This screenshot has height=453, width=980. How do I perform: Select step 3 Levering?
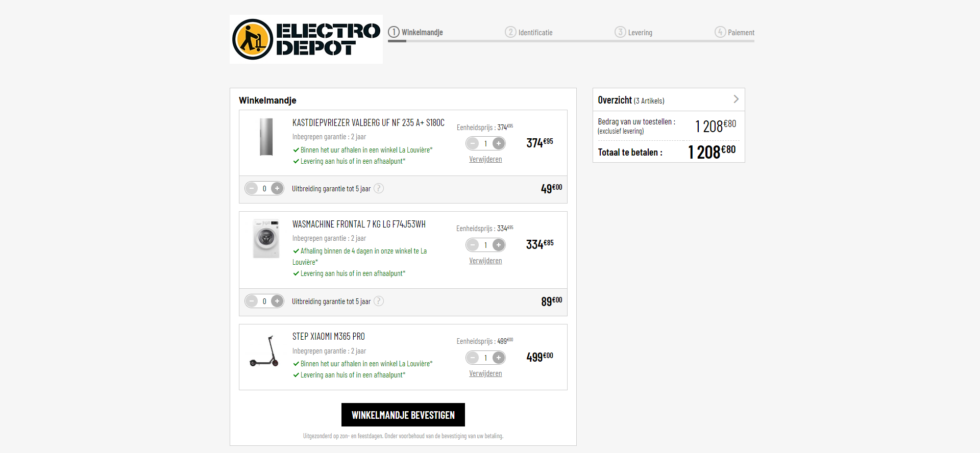click(x=633, y=32)
